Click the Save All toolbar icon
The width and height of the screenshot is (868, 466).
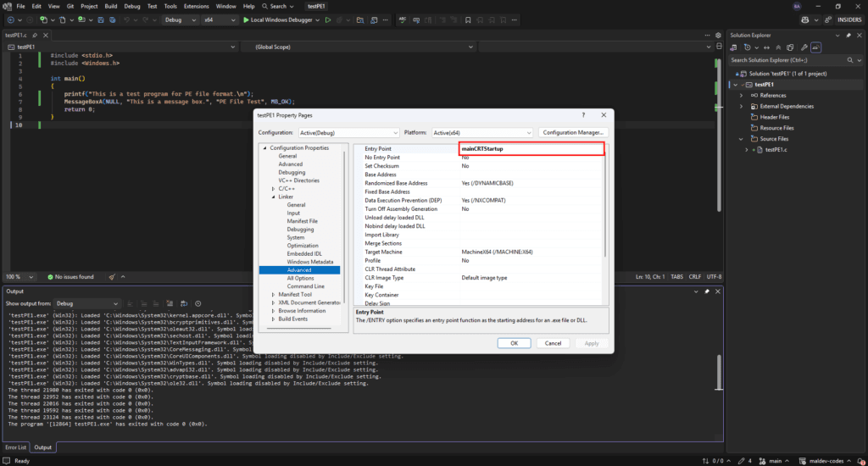[x=113, y=19]
